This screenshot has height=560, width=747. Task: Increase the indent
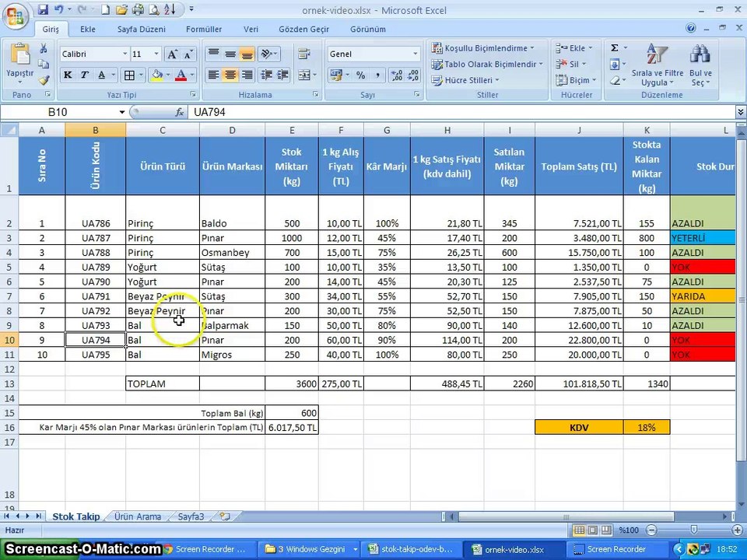(x=283, y=75)
